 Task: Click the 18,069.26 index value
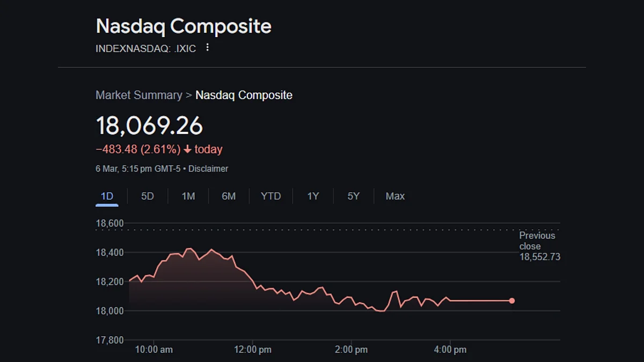point(149,125)
